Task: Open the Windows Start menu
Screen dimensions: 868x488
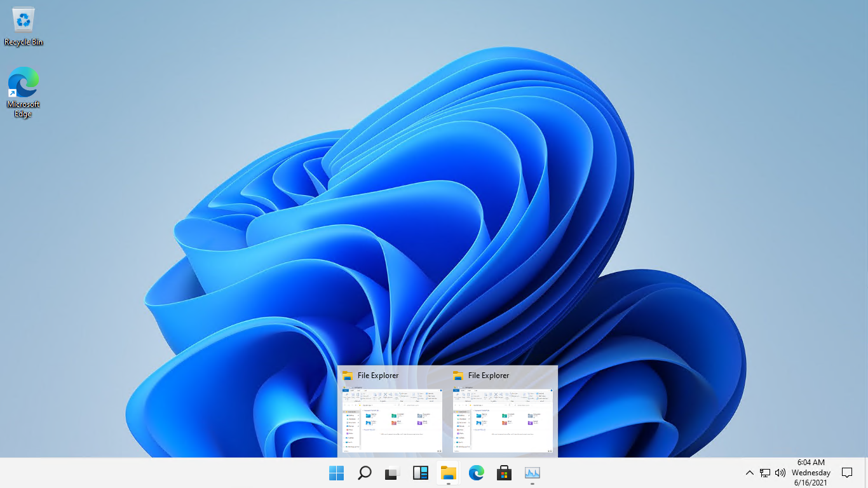Action: coord(336,473)
